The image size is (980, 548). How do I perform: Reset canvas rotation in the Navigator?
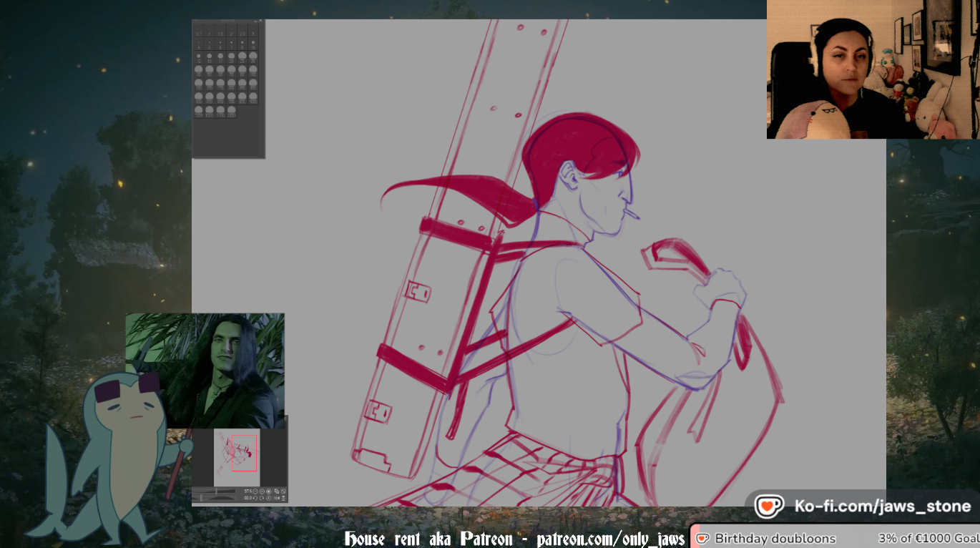tap(268, 498)
